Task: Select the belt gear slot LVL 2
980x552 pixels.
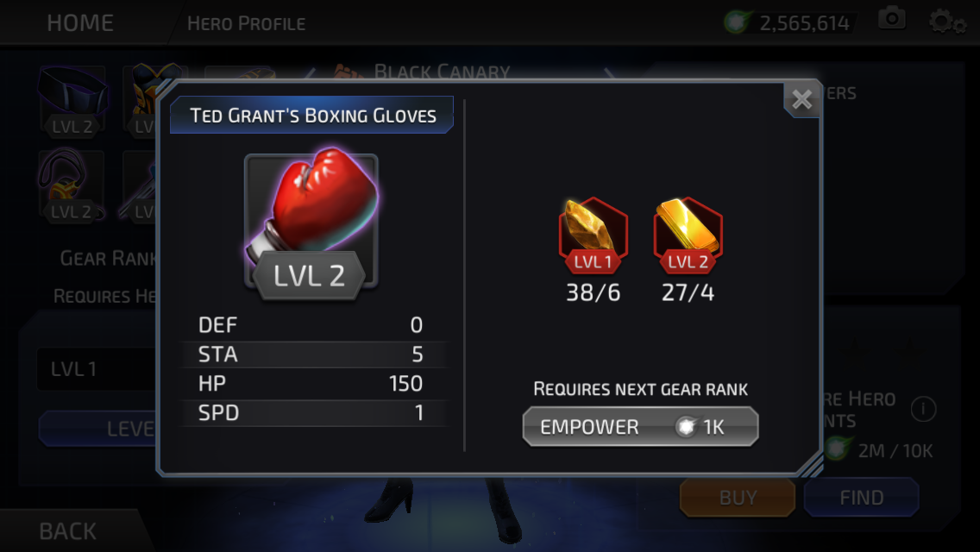Action: point(72,101)
